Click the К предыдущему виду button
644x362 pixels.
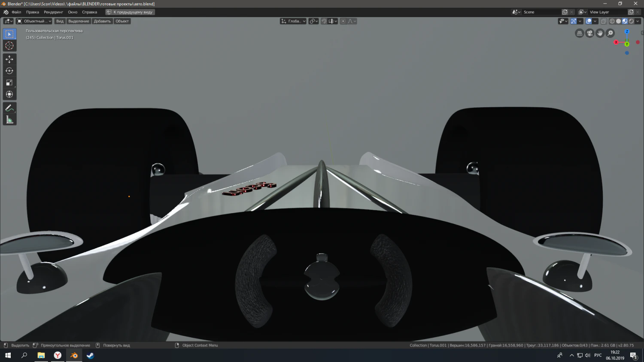[x=129, y=12]
